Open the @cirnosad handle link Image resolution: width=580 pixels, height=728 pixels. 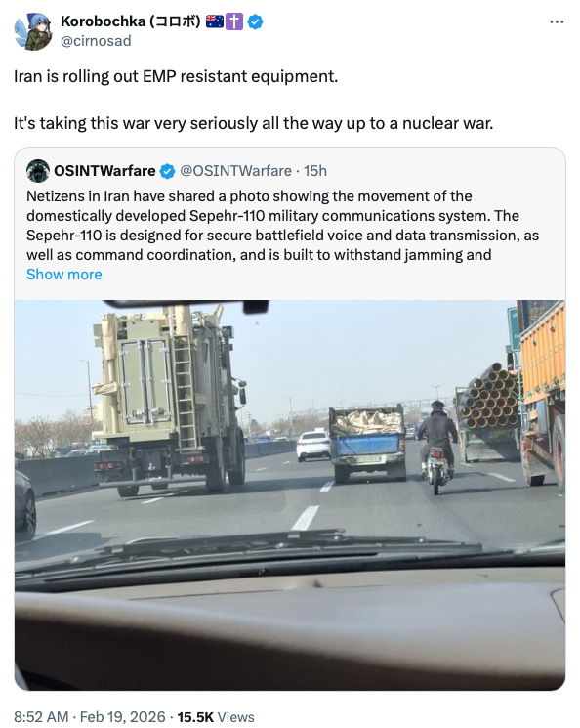96,41
